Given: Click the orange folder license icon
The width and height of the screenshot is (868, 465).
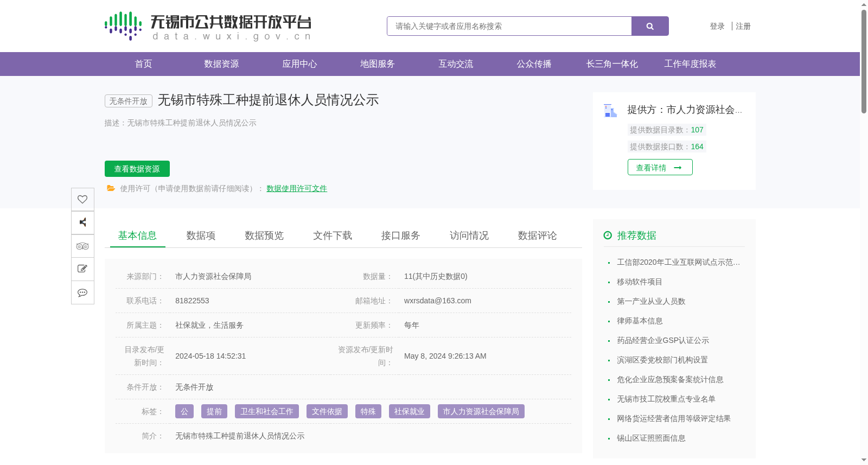Looking at the screenshot, I should [111, 188].
